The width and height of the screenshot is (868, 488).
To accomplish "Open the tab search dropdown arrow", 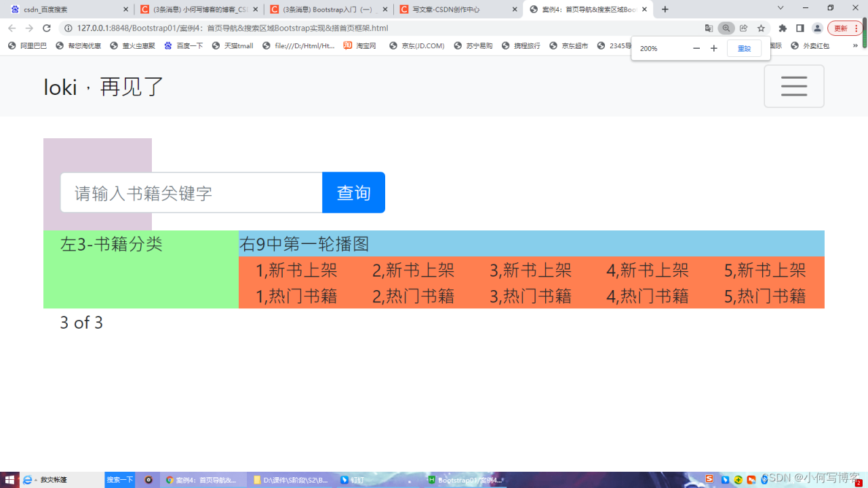I will (781, 8).
